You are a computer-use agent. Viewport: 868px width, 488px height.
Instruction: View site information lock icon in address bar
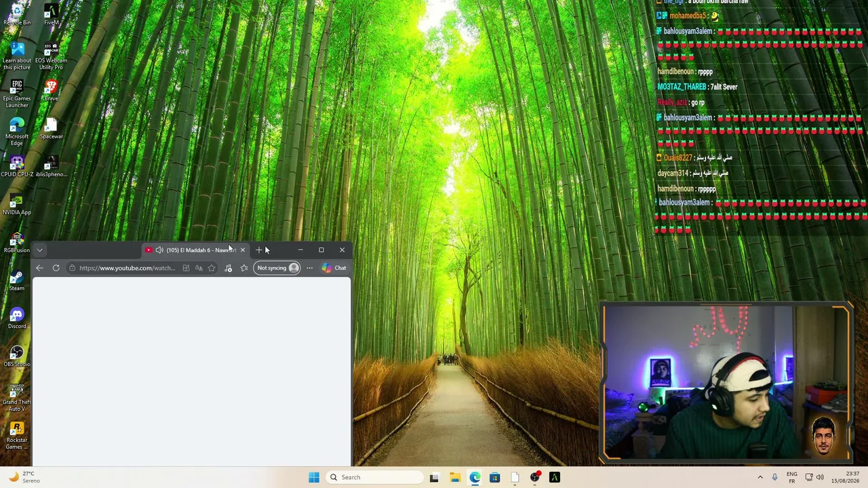pos(73,268)
